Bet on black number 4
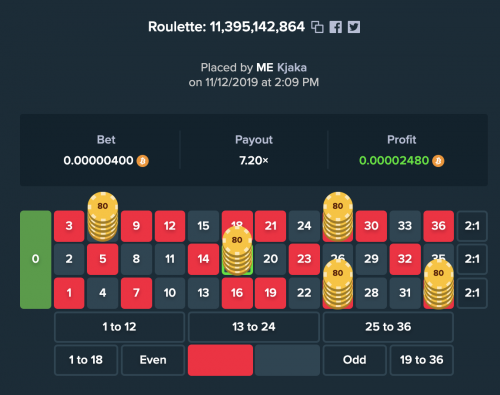Image resolution: width=500 pixels, height=395 pixels. tap(103, 293)
